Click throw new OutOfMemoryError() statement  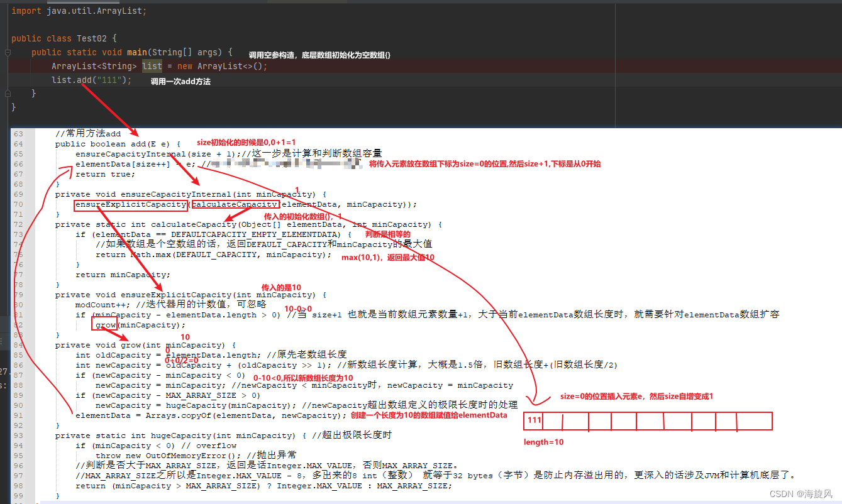coord(168,456)
